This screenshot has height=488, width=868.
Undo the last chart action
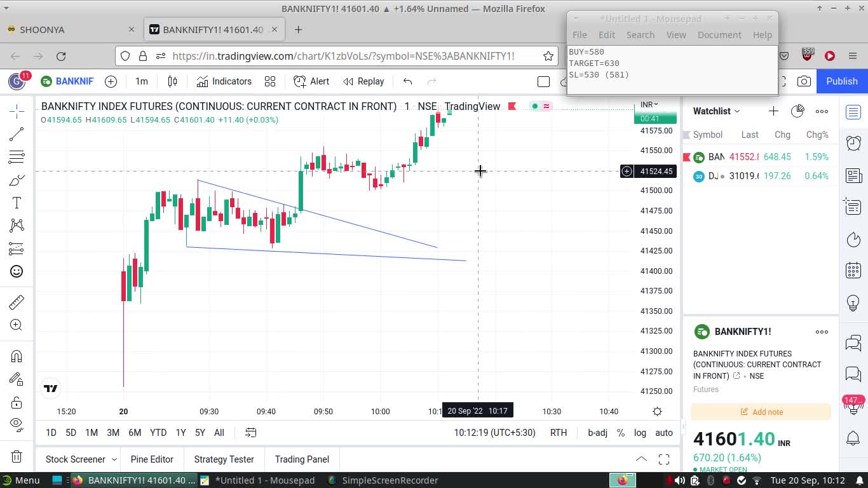(x=408, y=81)
